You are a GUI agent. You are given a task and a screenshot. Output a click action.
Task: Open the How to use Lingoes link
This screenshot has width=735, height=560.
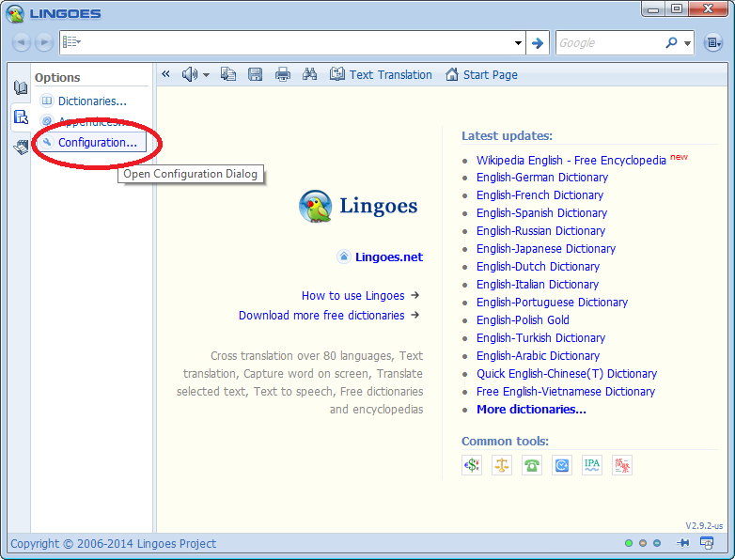pos(353,296)
